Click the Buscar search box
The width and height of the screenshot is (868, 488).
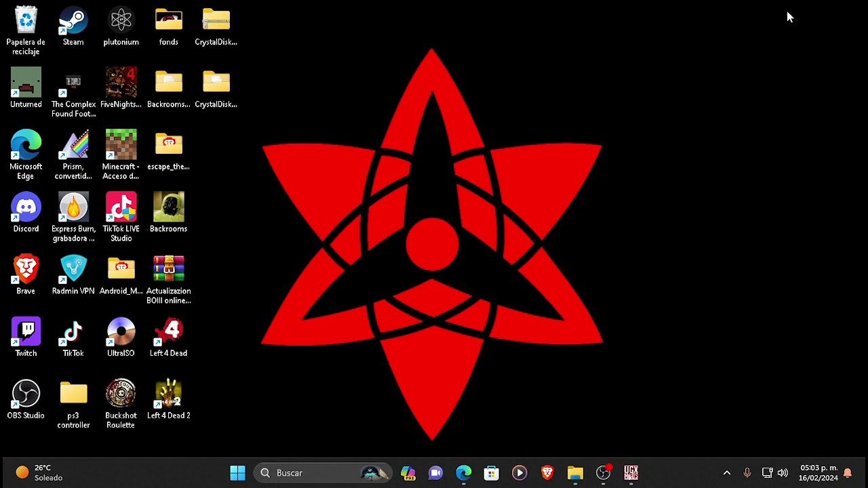(323, 473)
